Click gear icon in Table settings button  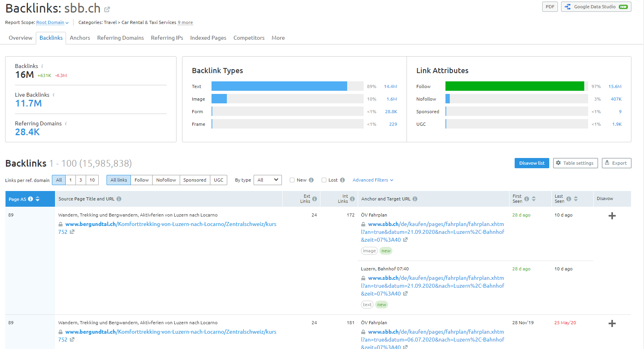click(558, 163)
